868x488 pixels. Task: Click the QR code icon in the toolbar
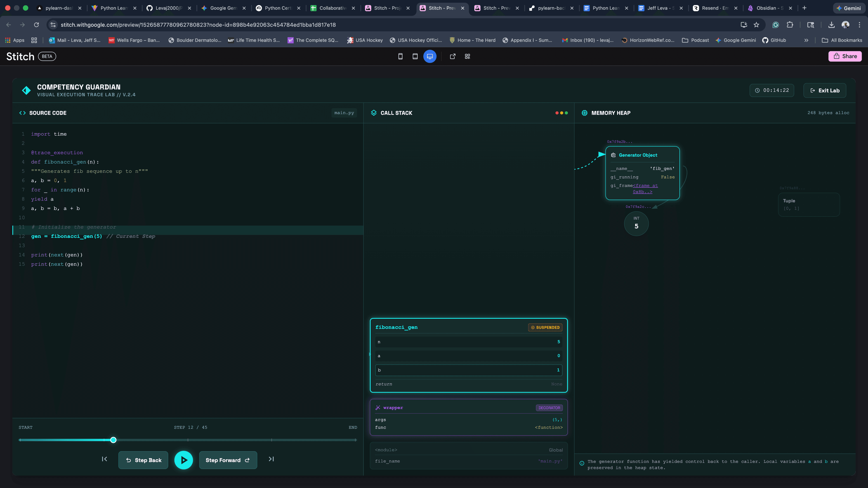click(467, 56)
